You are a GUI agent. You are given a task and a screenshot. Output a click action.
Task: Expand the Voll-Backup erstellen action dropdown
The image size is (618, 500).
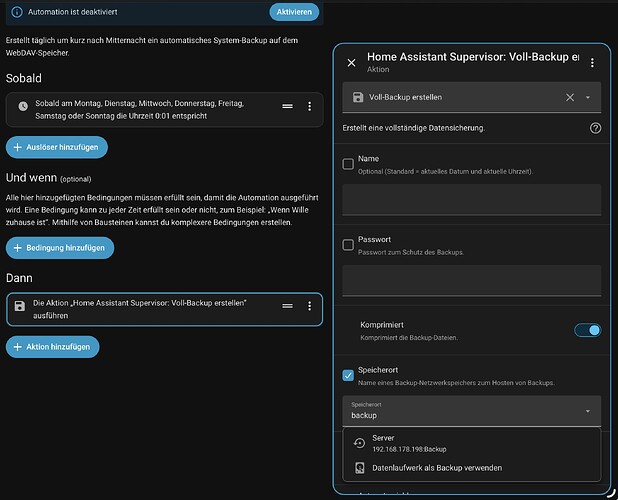(x=588, y=97)
